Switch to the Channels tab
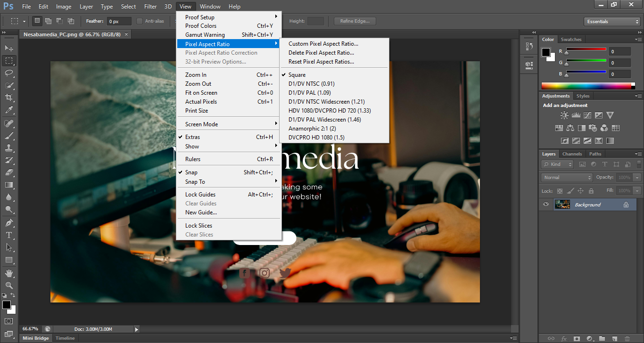Image resolution: width=644 pixels, height=343 pixels. (572, 154)
